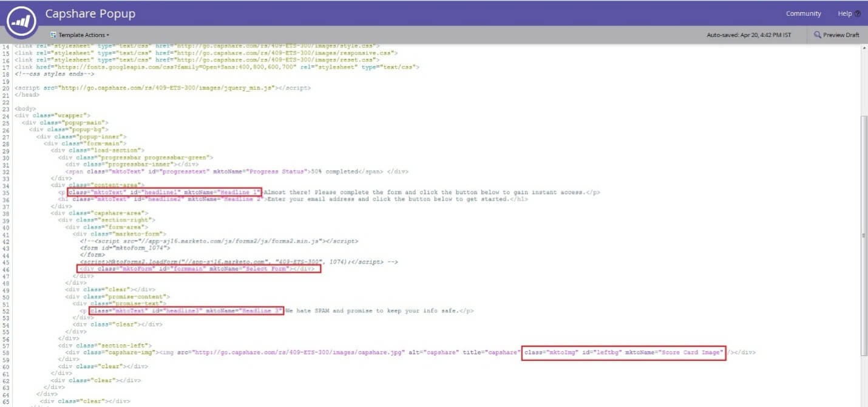
Task: Click the mktoForm "Select Form" div line
Action: [x=198, y=268]
